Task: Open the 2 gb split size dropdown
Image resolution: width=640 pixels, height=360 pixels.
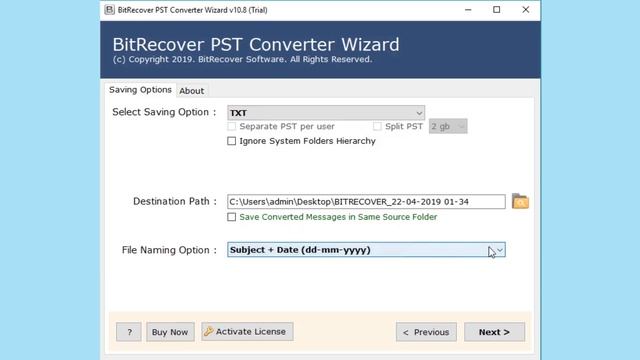Action: 448,127
